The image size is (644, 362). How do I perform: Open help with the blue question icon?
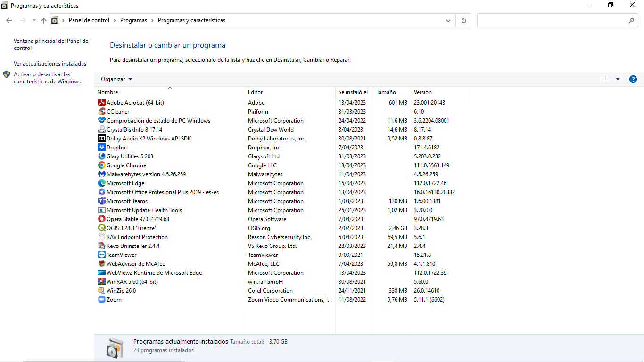point(633,79)
